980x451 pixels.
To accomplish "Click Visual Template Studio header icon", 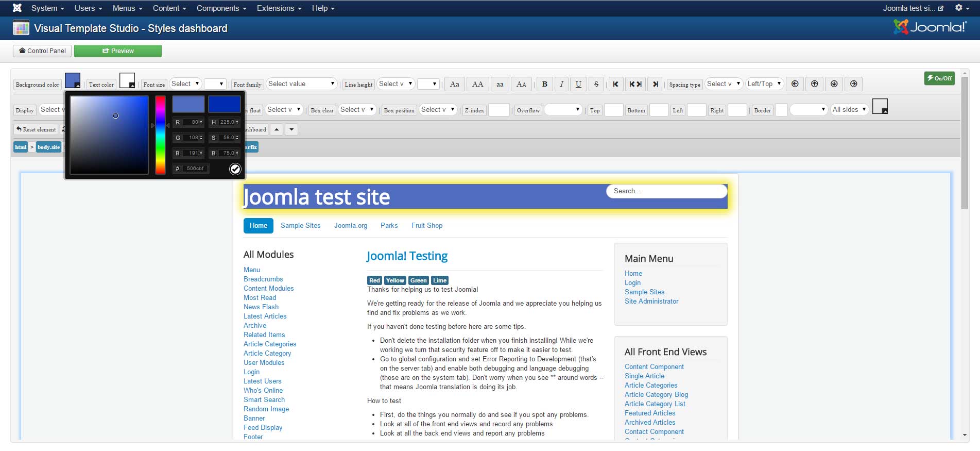I will [x=21, y=28].
